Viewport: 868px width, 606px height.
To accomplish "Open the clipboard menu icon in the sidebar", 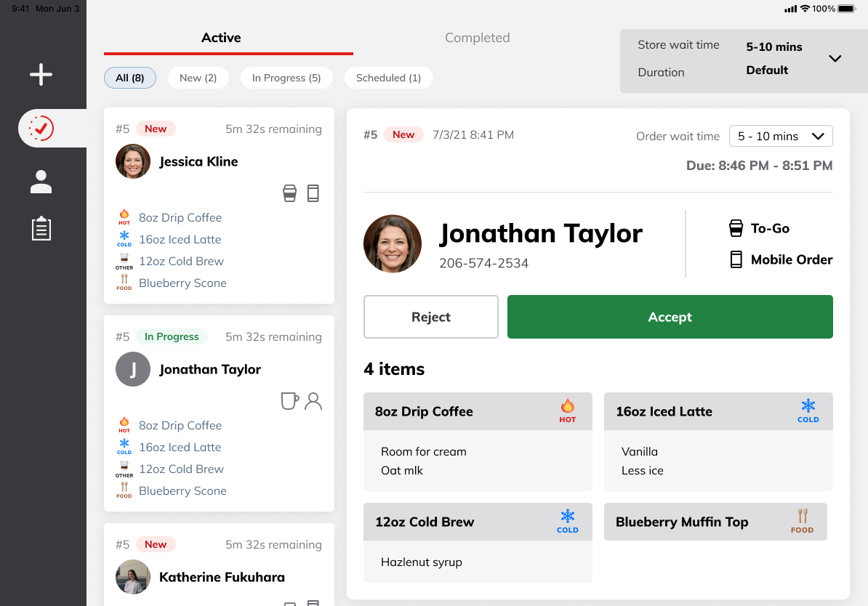I will 41,228.
